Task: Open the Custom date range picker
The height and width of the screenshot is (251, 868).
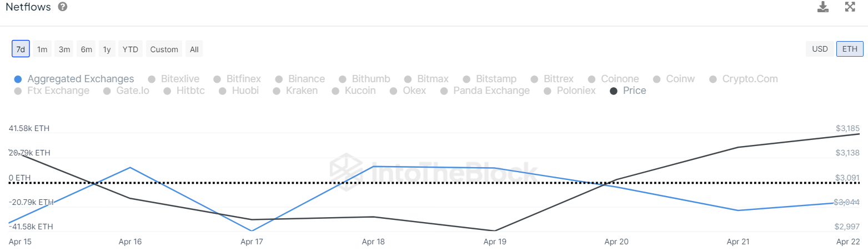Action: tap(164, 49)
